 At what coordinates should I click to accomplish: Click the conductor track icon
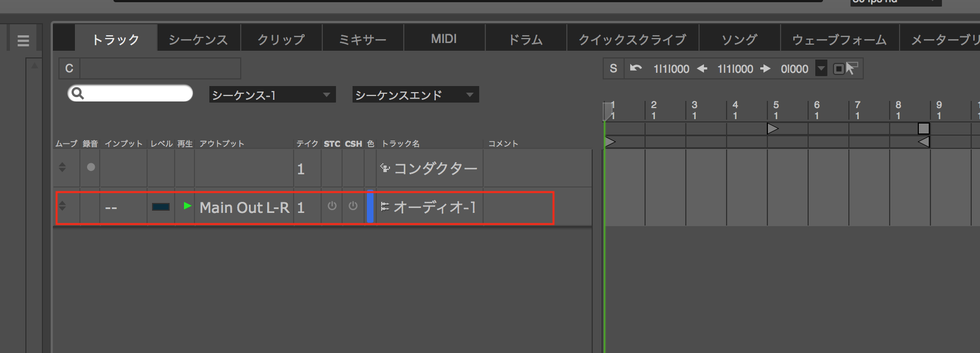click(385, 168)
